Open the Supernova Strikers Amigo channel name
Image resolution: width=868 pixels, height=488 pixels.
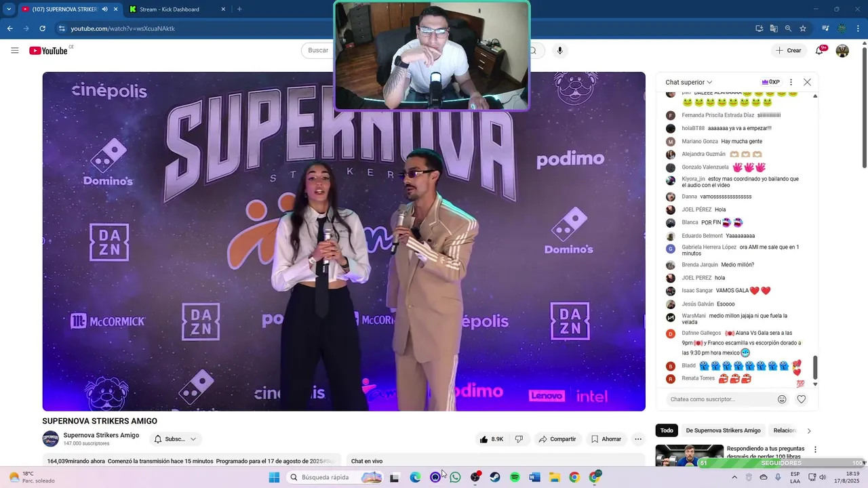pyautogui.click(x=101, y=435)
